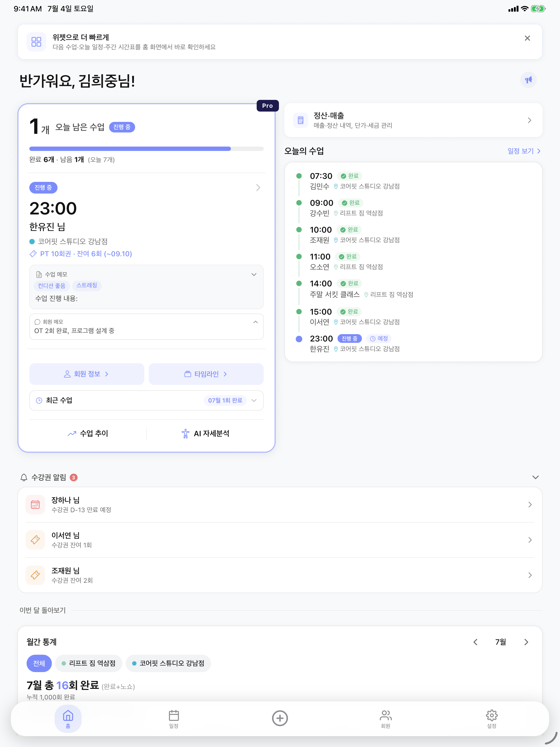Image resolution: width=560 pixels, height=747 pixels.
Task: Select the 23:00 한유진 timeline row
Action: pos(413,343)
